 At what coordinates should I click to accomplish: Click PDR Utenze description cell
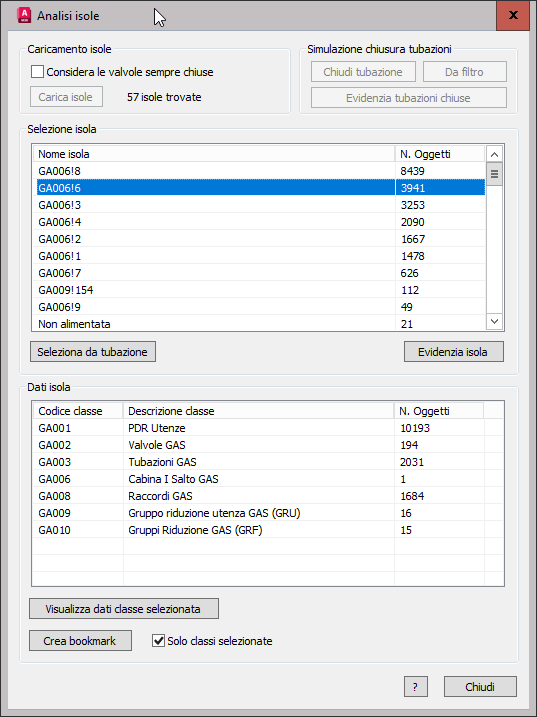(x=258, y=428)
